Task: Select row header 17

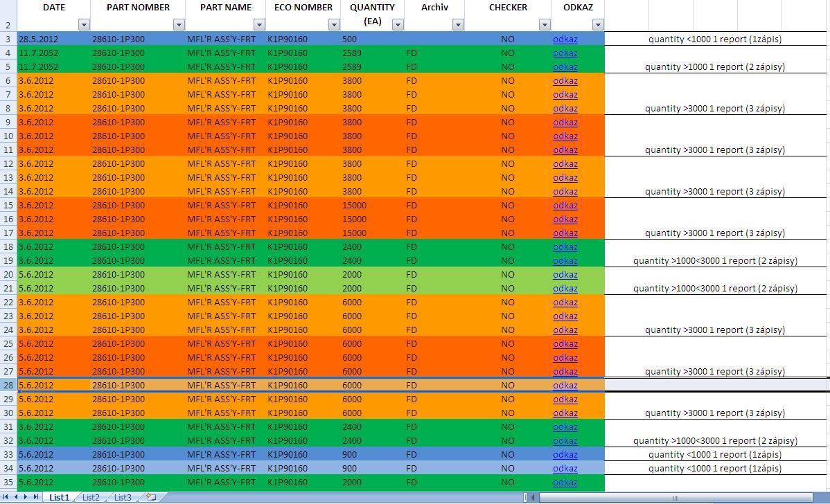Action: [x=8, y=233]
